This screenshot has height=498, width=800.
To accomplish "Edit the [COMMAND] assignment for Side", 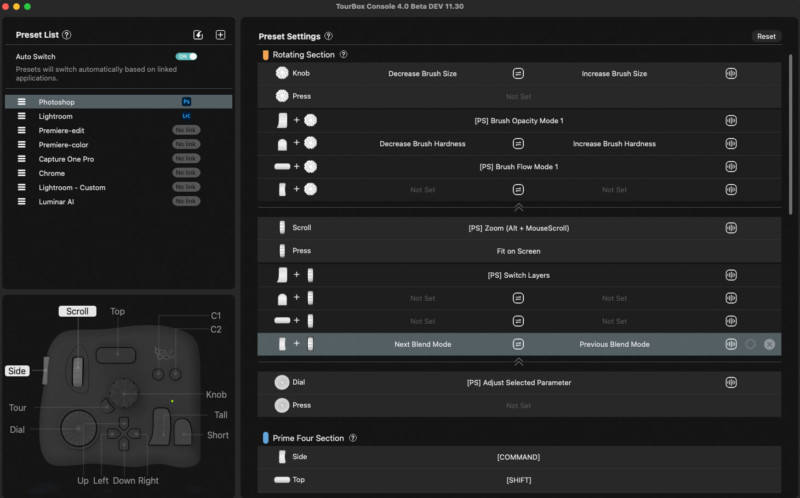I will click(518, 457).
